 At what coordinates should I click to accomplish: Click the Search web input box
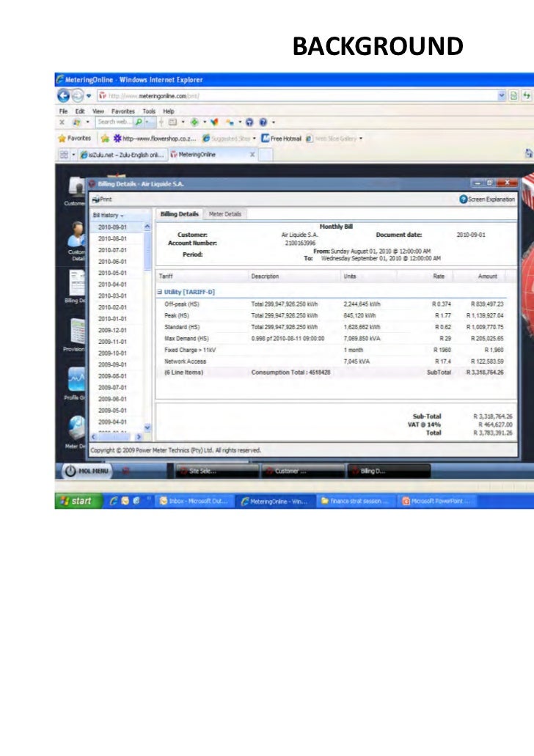(114, 122)
